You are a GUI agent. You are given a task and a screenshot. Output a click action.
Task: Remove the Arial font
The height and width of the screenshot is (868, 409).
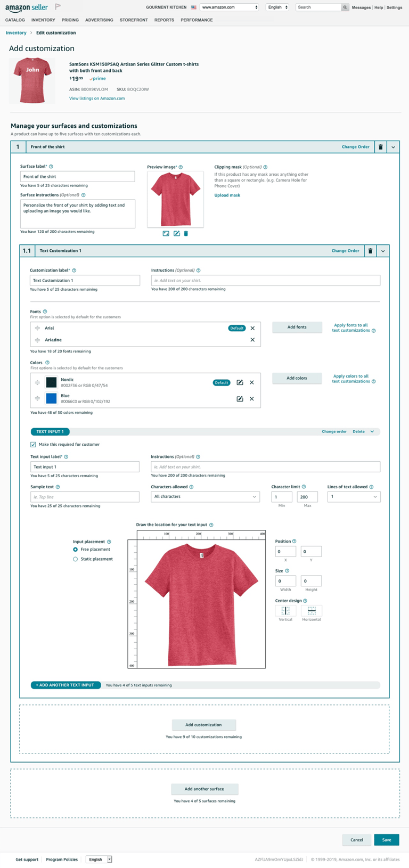(252, 328)
